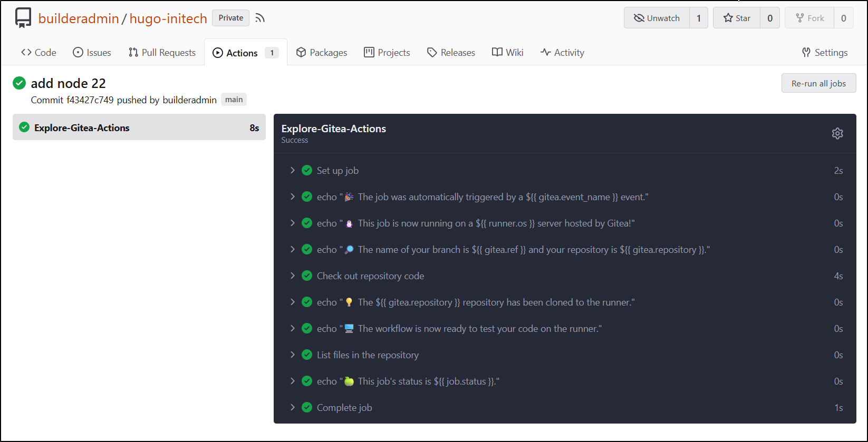Star the hugo-initech repository

tap(737, 18)
